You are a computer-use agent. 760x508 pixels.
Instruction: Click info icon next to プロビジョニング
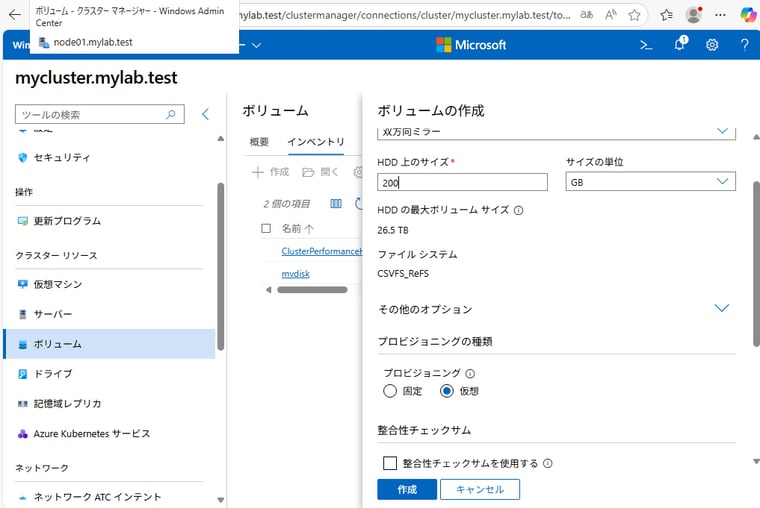tap(470, 374)
